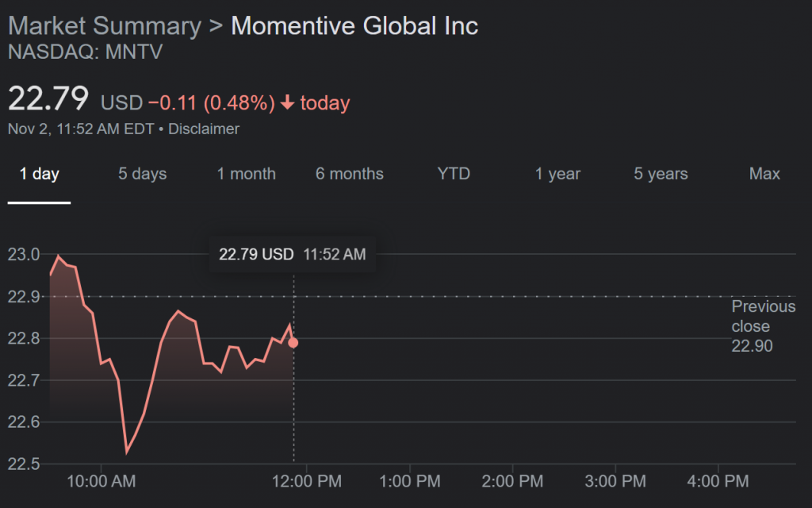Select the 1 day tab
This screenshot has height=508, width=812.
39,174
